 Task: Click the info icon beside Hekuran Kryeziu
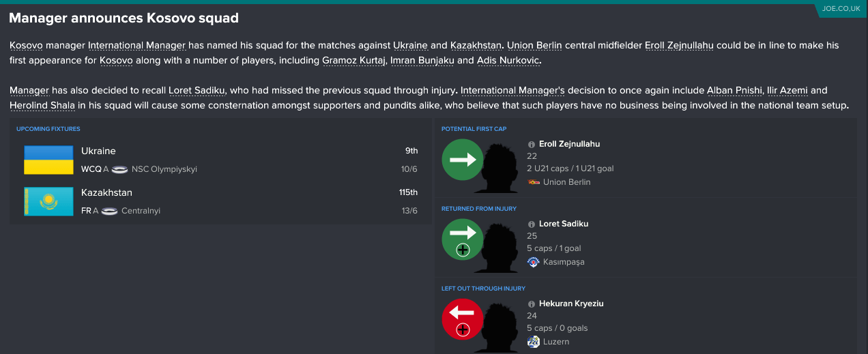coord(532,304)
